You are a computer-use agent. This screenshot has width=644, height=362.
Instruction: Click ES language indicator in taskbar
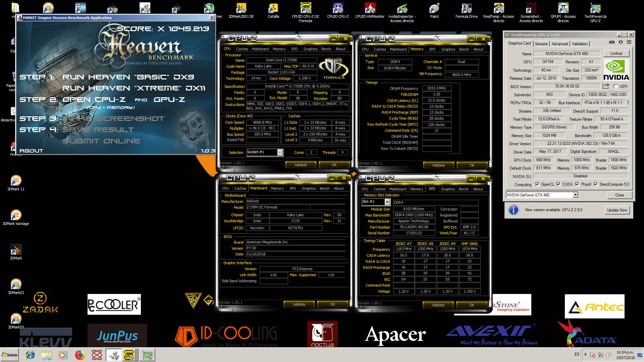point(577,354)
